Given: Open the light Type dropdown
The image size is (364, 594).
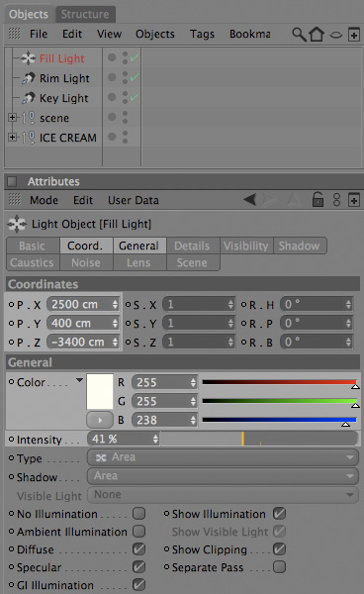Looking at the screenshot, I should click(223, 457).
